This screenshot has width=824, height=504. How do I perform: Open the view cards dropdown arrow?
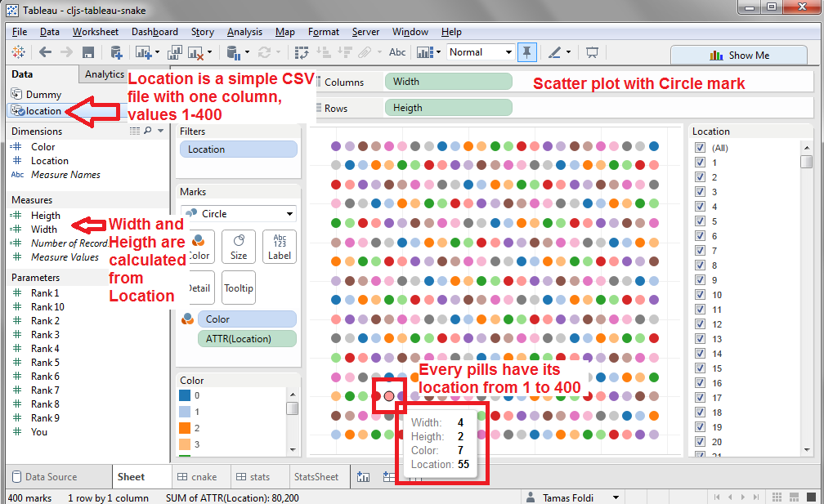(438, 52)
